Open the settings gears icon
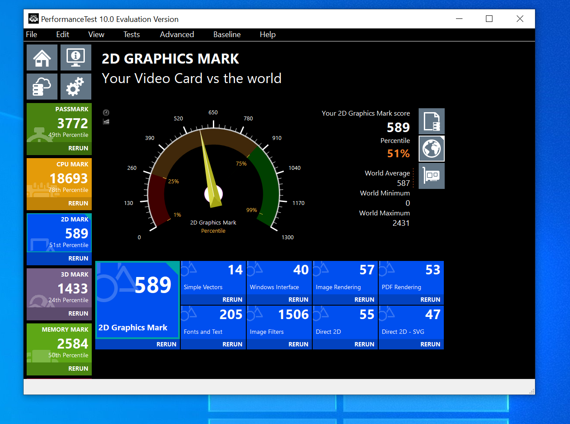 tap(76, 87)
